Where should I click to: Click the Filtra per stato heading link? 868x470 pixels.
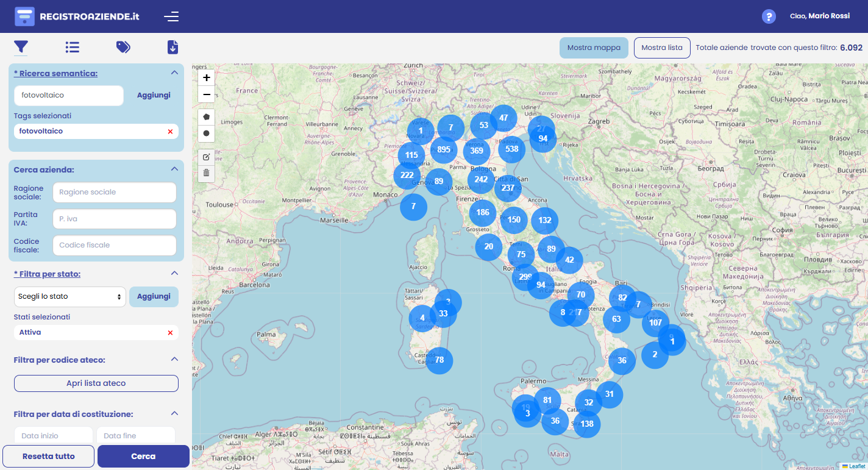pyautogui.click(x=47, y=274)
